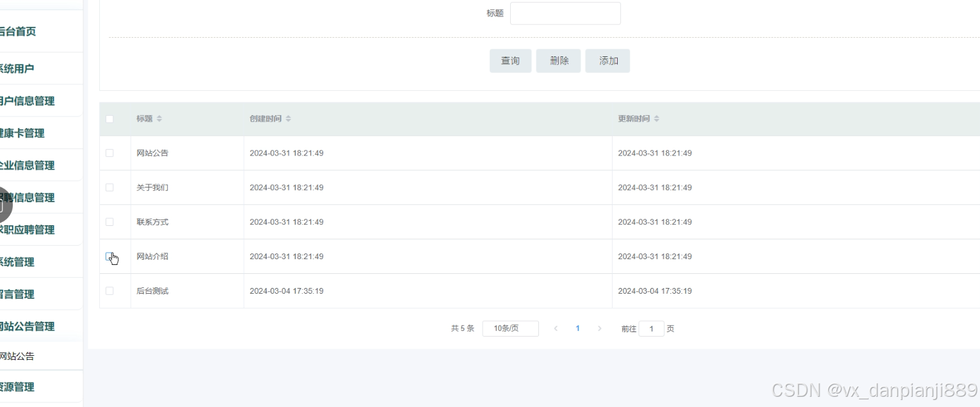980x407 pixels.
Task: Collapse 网站公告管理 sidebar menu
Action: [x=41, y=326]
